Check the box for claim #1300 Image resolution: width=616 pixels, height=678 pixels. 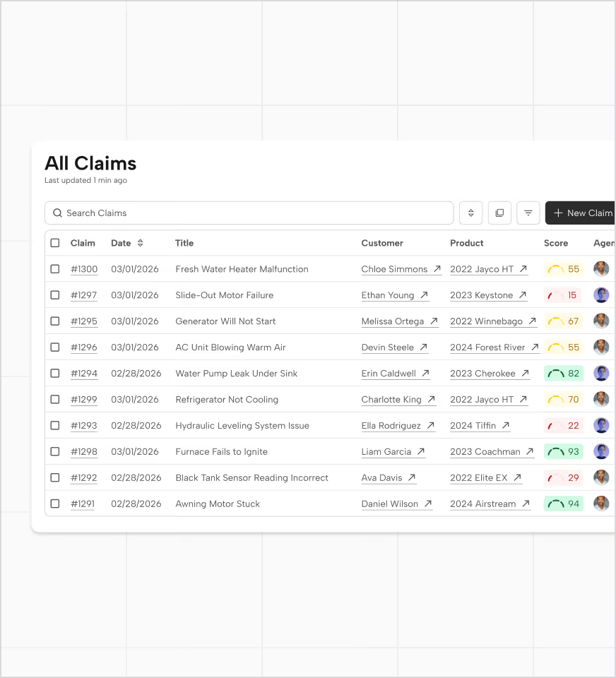(55, 269)
